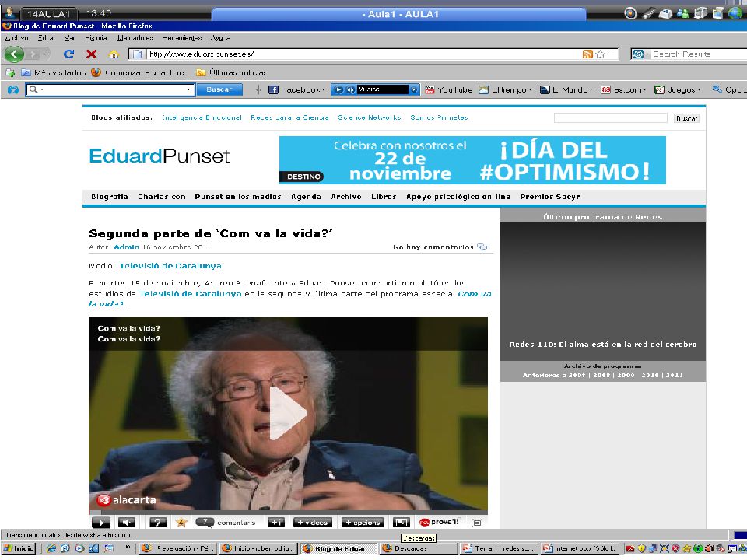Open Comenzar a usar Firefox bookmark
This screenshot has height=560, width=747.
[141, 73]
